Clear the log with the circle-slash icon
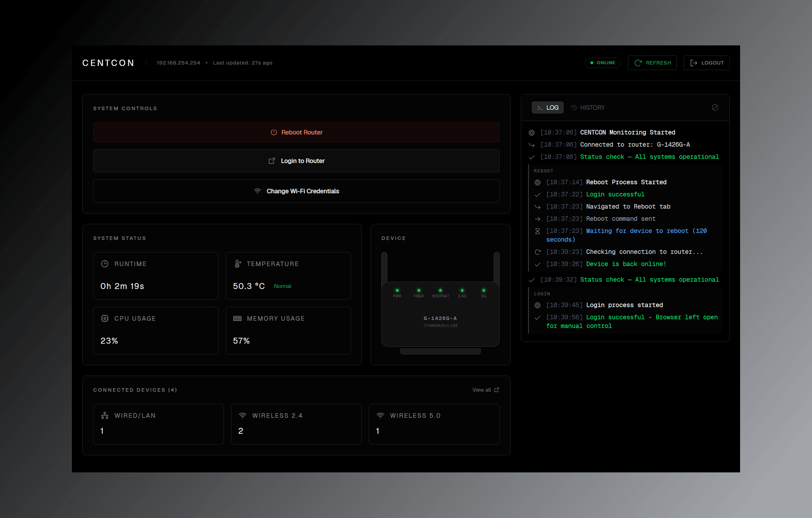The width and height of the screenshot is (812, 518). (715, 108)
